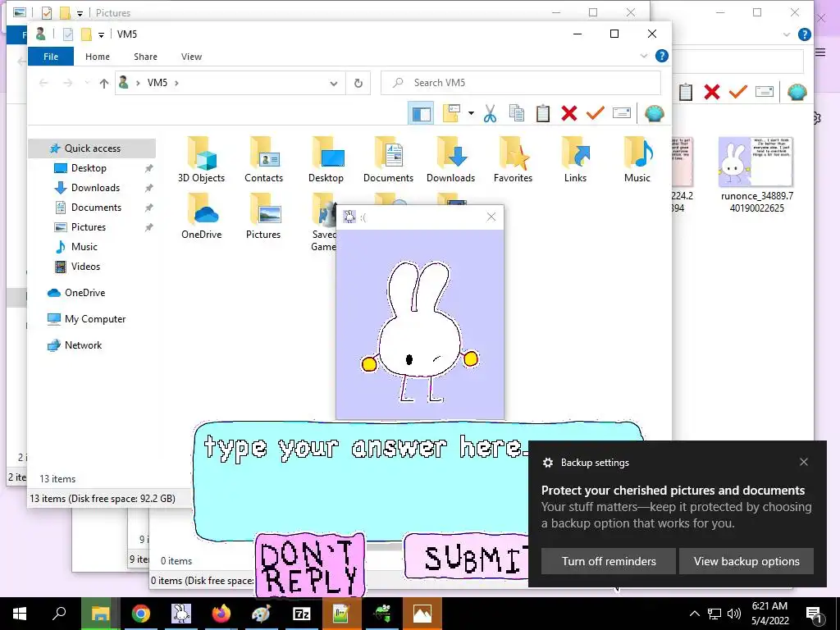
Task: Click the shell icon in Pictures window toolbar
Action: click(x=797, y=92)
